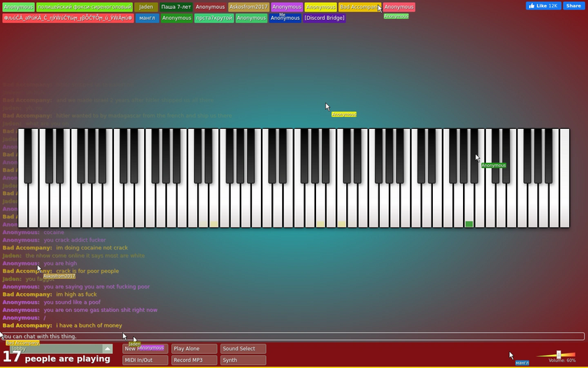Click the chat input field
Screen dimensions: 588x368
tap(293, 336)
